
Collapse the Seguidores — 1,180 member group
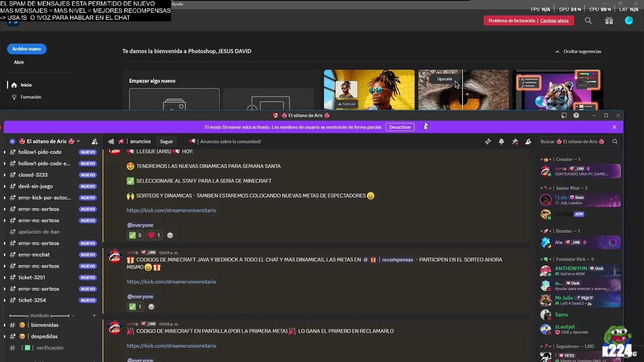point(567,346)
